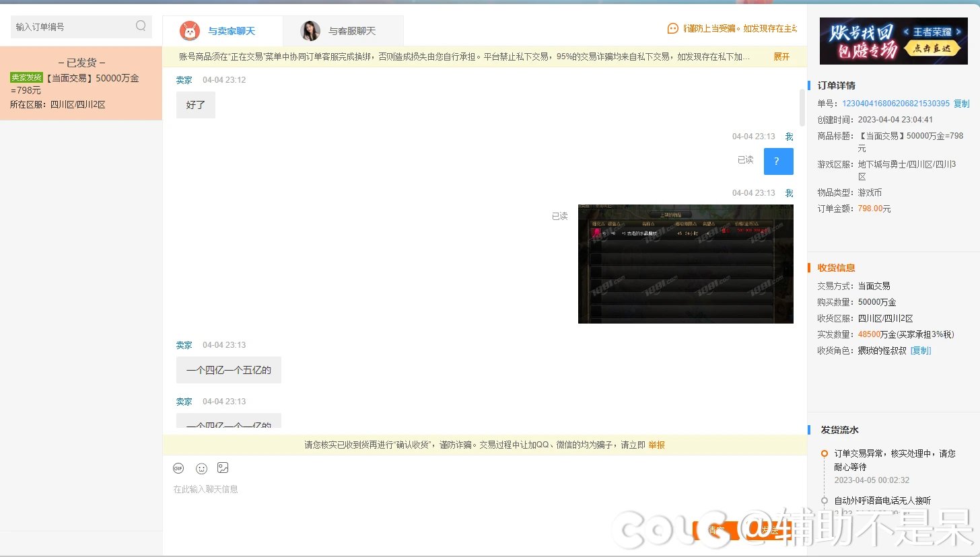Click the seller rabbit avatar icon
Screen dimensions: 980x557
pyautogui.click(x=190, y=31)
